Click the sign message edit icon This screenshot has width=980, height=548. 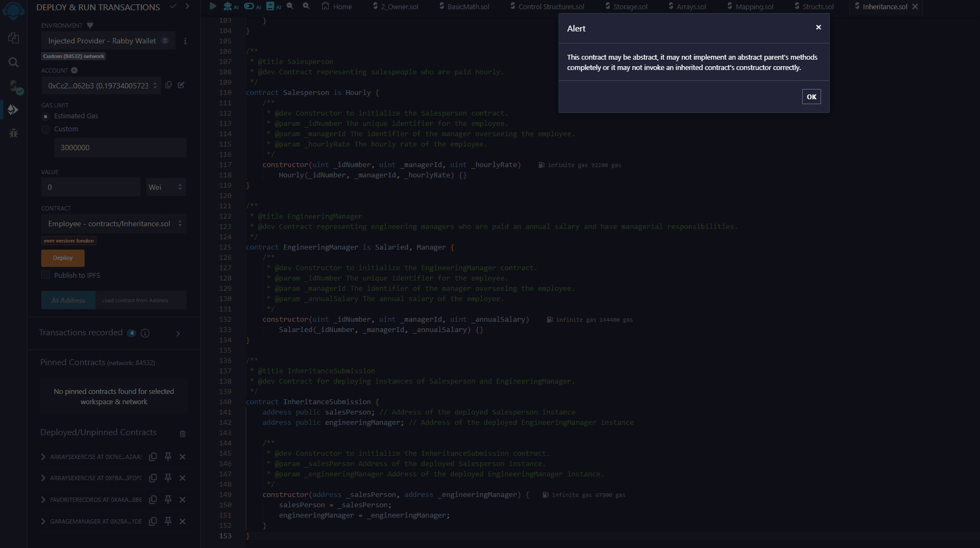(181, 85)
